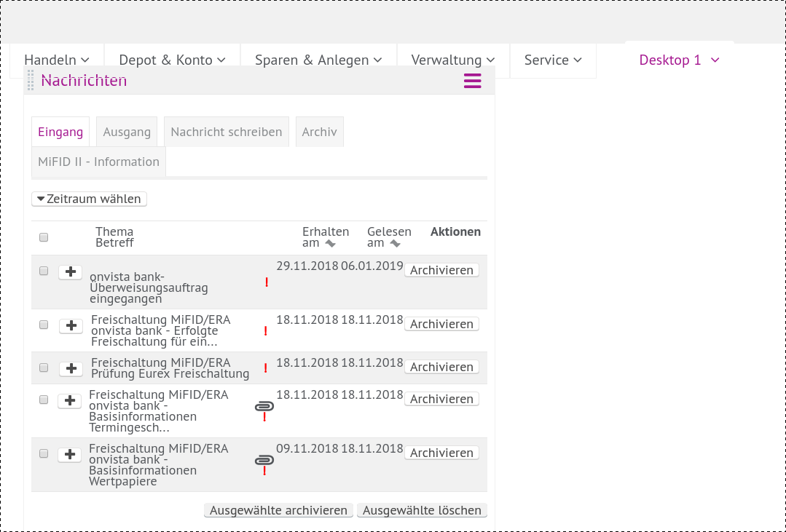Tick the select-all checkbox in table header
786x532 pixels.
click(44, 237)
